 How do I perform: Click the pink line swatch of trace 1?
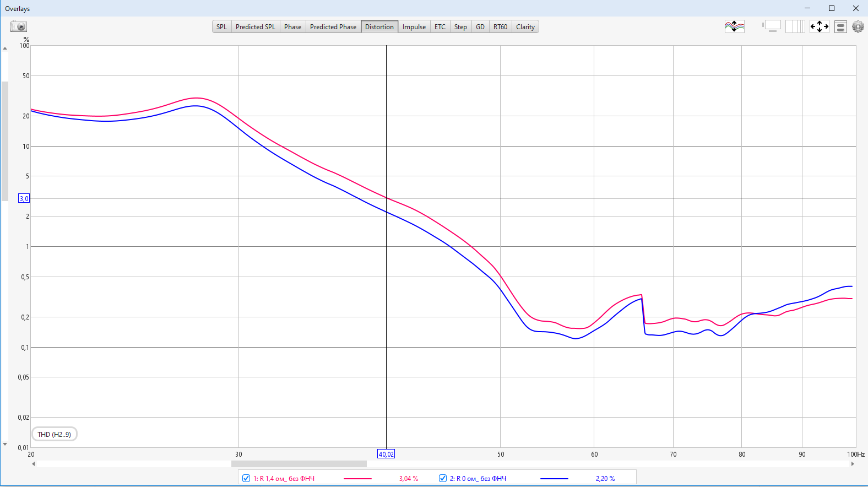click(357, 479)
